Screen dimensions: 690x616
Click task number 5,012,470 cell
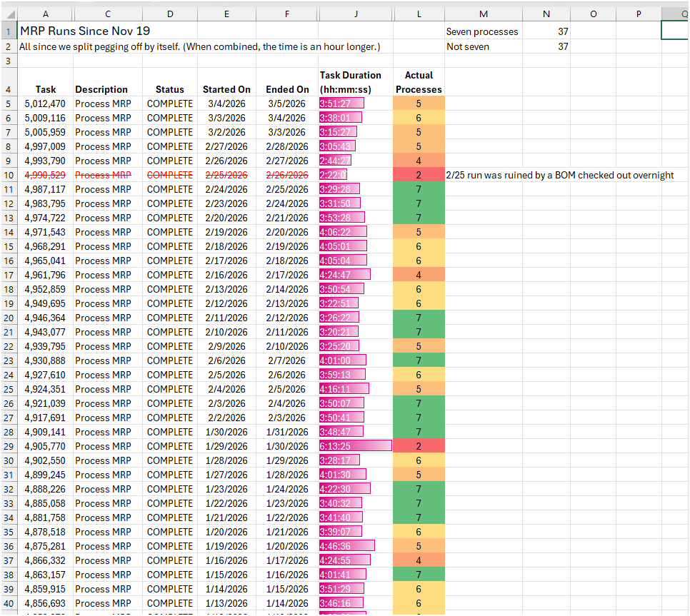[46, 103]
